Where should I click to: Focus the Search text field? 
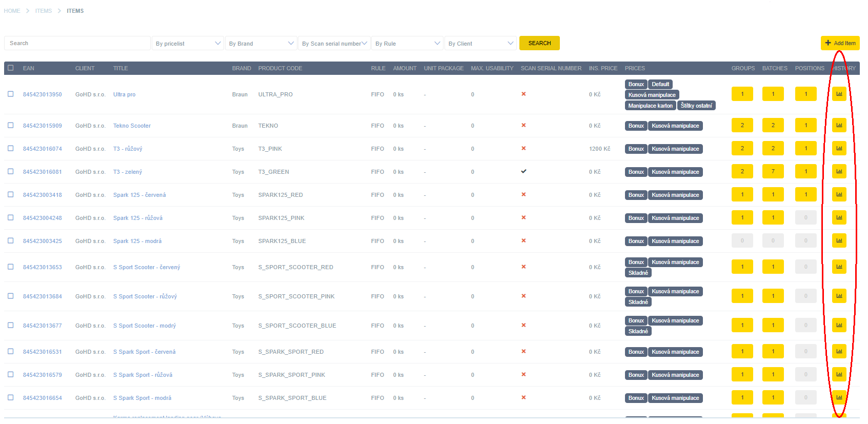77,44
